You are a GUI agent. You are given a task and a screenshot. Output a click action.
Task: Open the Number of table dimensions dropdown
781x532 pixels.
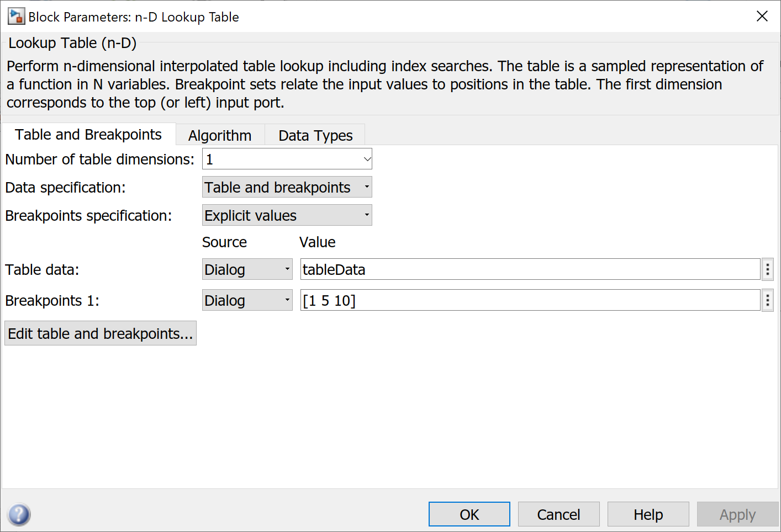click(366, 158)
